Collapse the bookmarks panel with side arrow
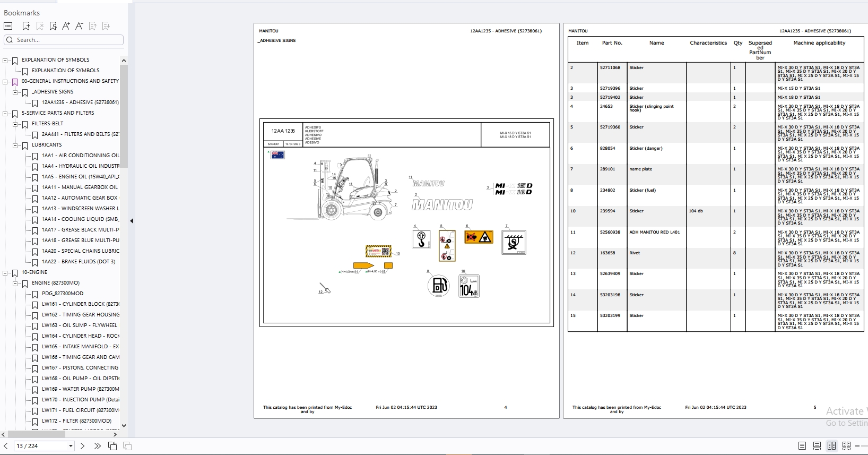The height and width of the screenshot is (455, 868). coord(132,221)
